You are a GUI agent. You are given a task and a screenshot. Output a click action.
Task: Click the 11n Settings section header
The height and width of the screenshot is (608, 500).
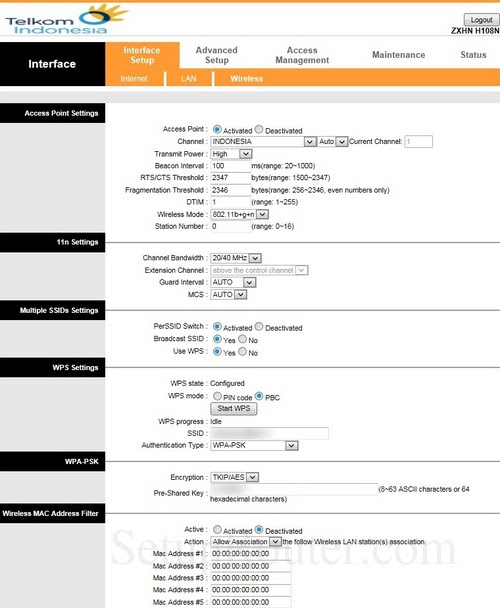pyautogui.click(x=52, y=242)
